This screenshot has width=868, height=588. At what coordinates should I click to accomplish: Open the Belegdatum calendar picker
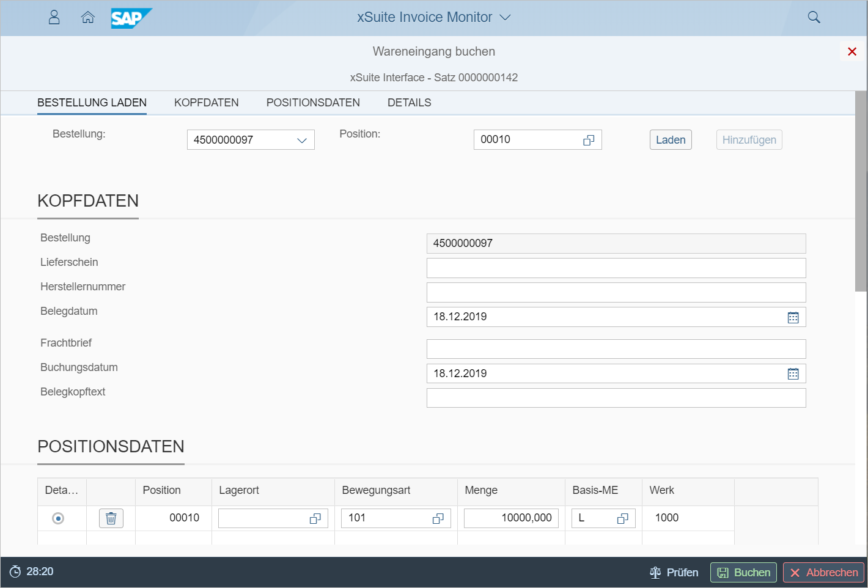pyautogui.click(x=793, y=317)
